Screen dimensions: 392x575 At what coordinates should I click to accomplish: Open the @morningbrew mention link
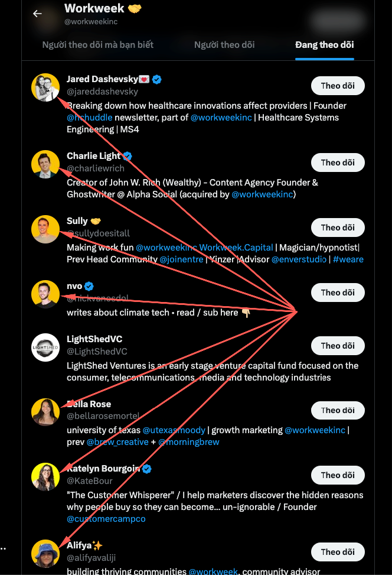click(x=189, y=442)
